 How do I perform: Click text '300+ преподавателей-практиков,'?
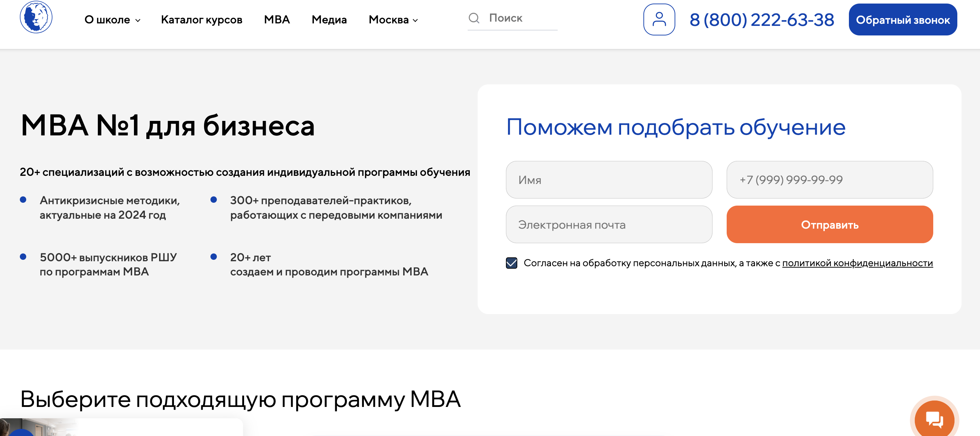[x=321, y=201]
